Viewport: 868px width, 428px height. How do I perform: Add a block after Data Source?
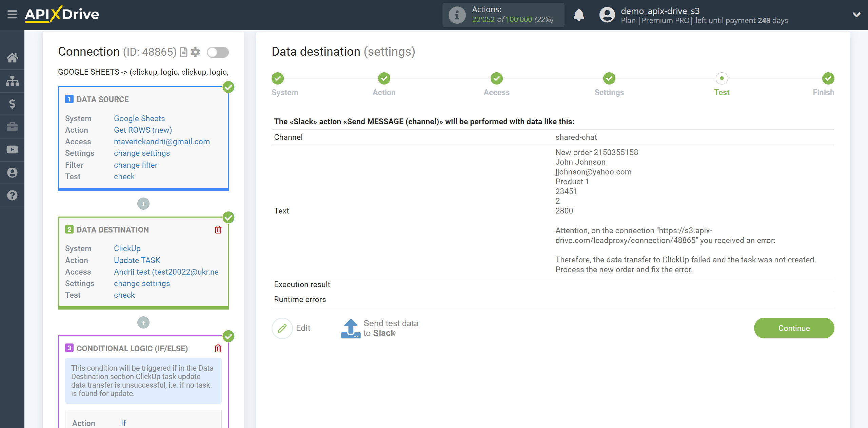(x=143, y=204)
